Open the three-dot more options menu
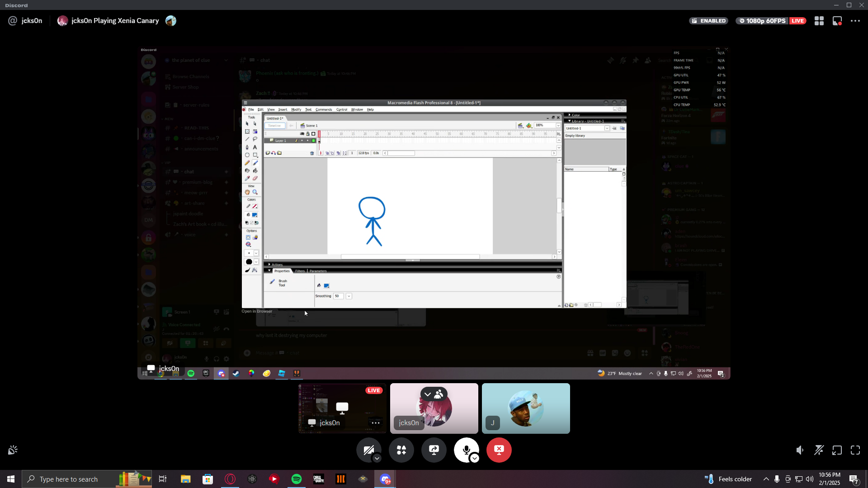 pyautogui.click(x=855, y=21)
